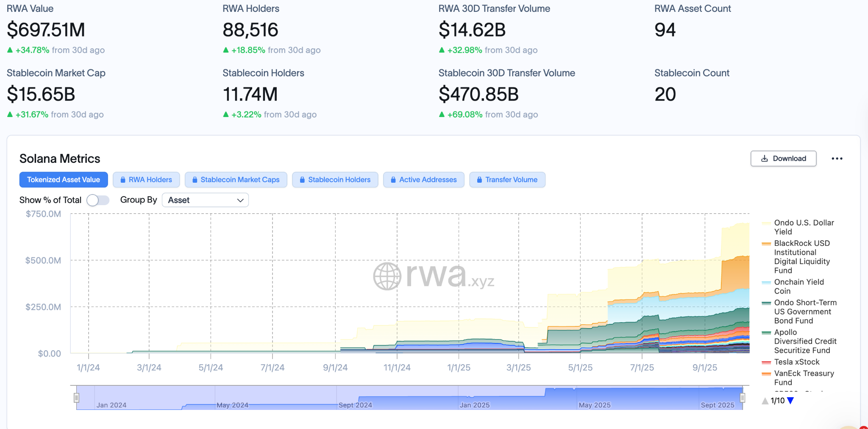
Task: Select the Tokenized Asset Value tab
Action: (x=64, y=180)
